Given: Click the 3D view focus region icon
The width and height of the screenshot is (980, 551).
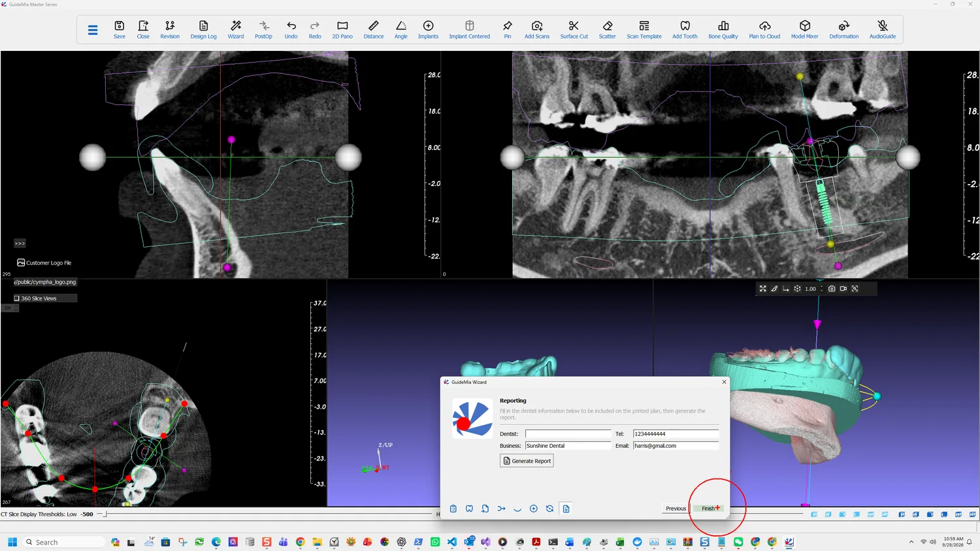Looking at the screenshot, I should pos(855,289).
